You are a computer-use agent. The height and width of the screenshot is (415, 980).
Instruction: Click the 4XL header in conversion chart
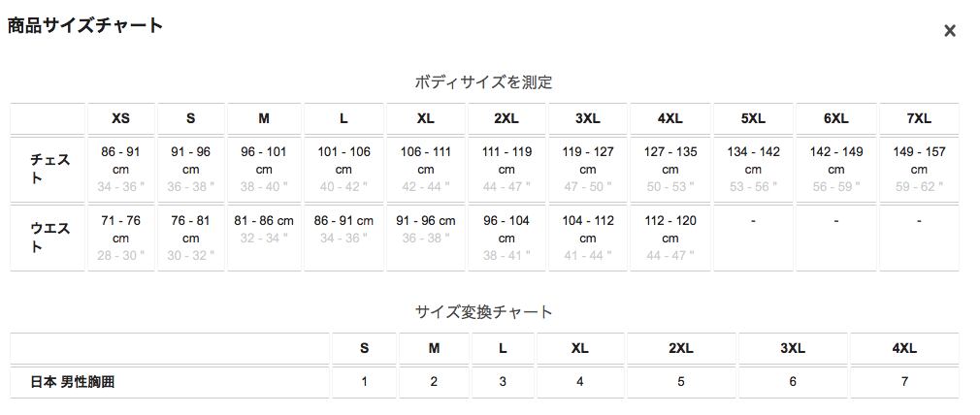[904, 348]
